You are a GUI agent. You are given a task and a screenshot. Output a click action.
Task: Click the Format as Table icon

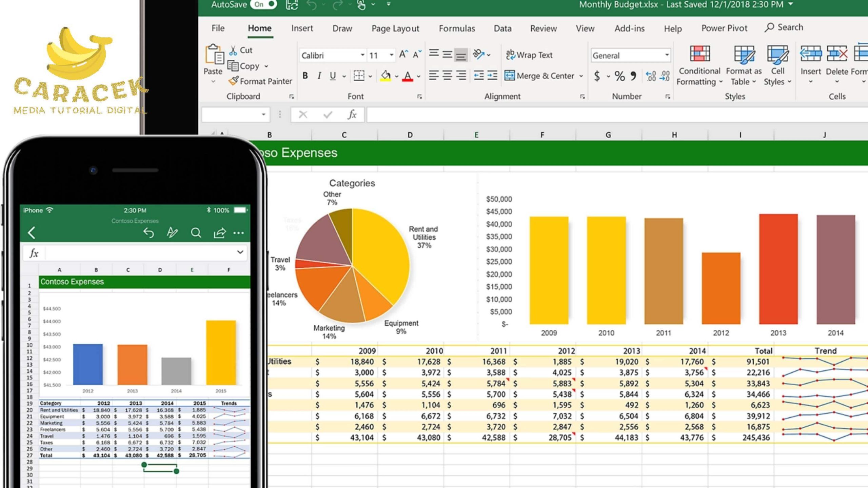(x=744, y=54)
